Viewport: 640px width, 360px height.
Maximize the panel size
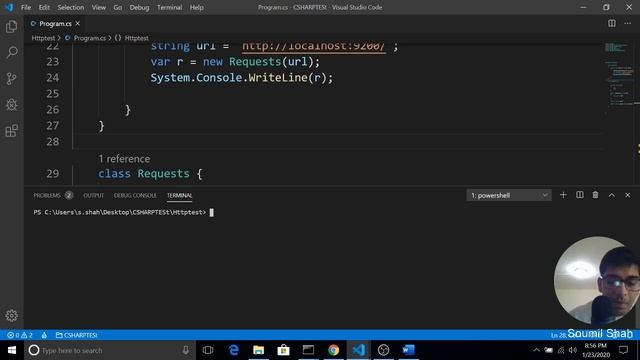[x=611, y=195]
